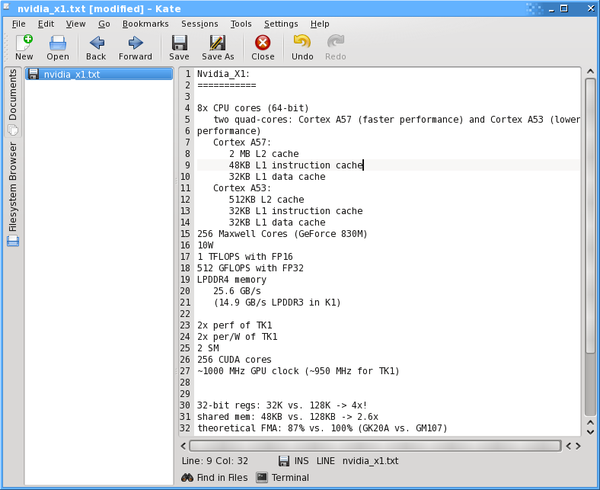The width and height of the screenshot is (600, 490).
Task: Click the '2x perf of TK1' line
Action: tap(235, 325)
